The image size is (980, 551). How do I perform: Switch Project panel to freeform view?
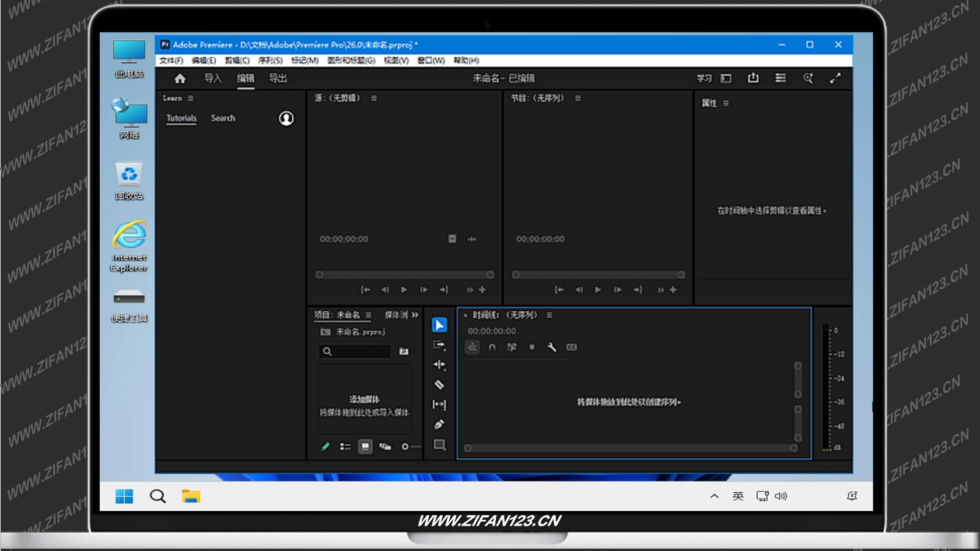[385, 447]
